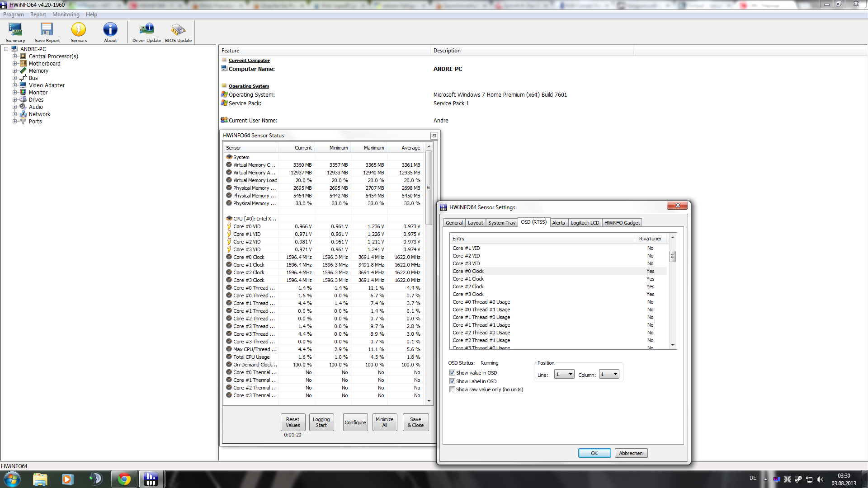Click the BIOS Update icon
The height and width of the screenshot is (488, 868).
178,32
